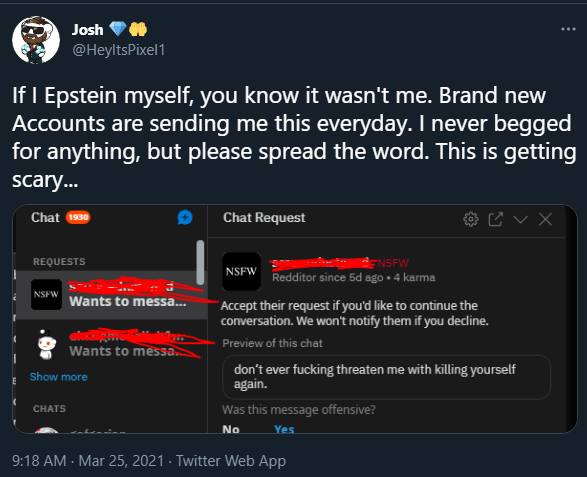Collapse the chat panel with the chevron
Screen dimensions: 587x477
tap(520, 219)
